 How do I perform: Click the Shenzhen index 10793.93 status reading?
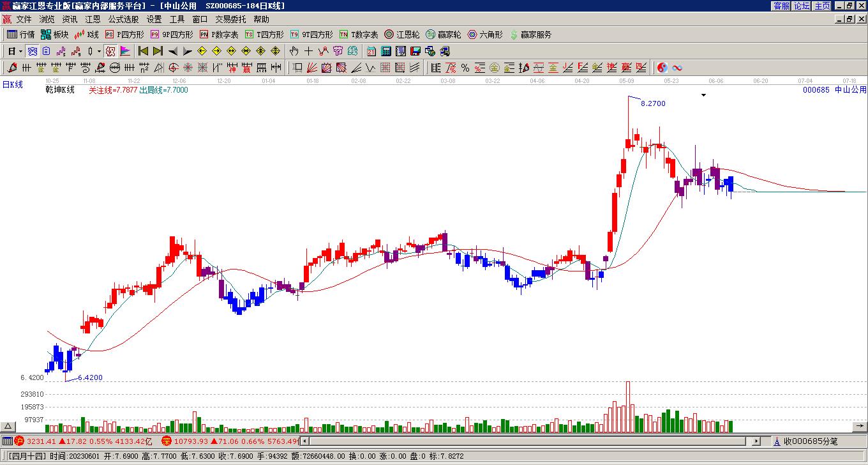coord(191,441)
